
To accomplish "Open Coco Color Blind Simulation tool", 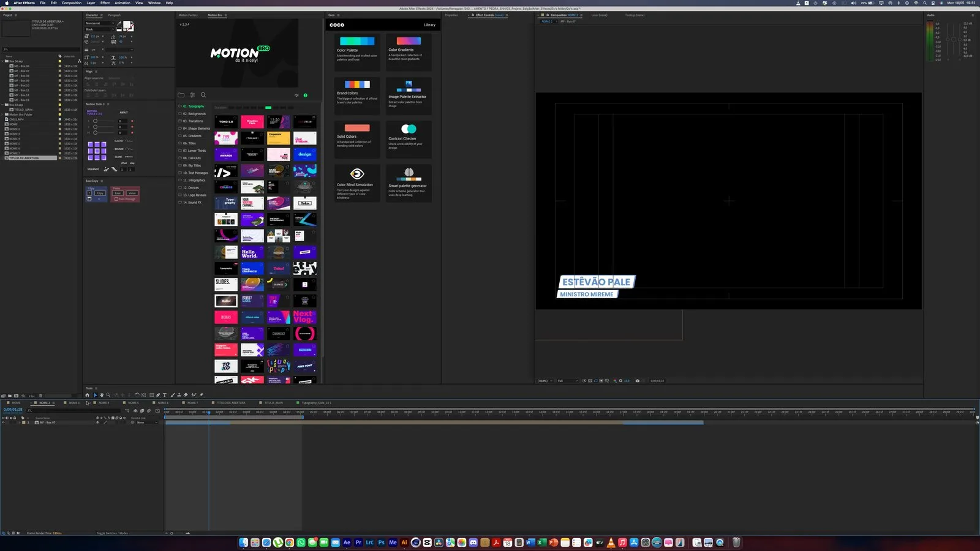I will click(357, 182).
